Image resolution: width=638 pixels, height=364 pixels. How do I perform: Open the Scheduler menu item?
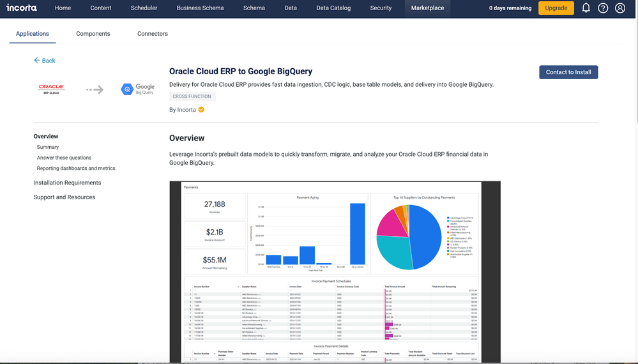[x=144, y=8]
